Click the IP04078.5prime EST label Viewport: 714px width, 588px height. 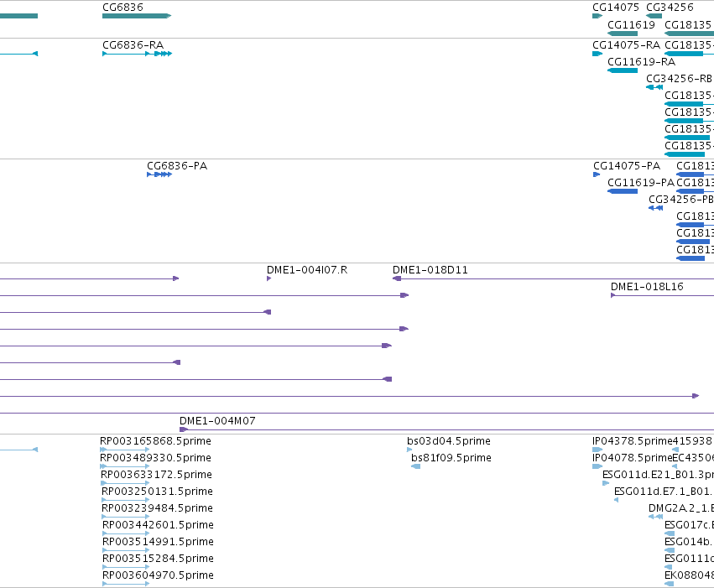pyautogui.click(x=632, y=458)
